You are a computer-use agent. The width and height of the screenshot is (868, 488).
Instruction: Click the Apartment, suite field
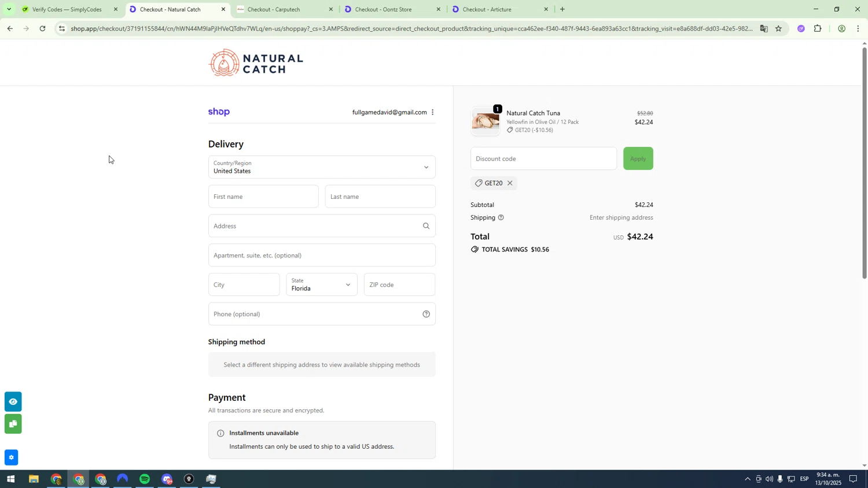(x=322, y=255)
